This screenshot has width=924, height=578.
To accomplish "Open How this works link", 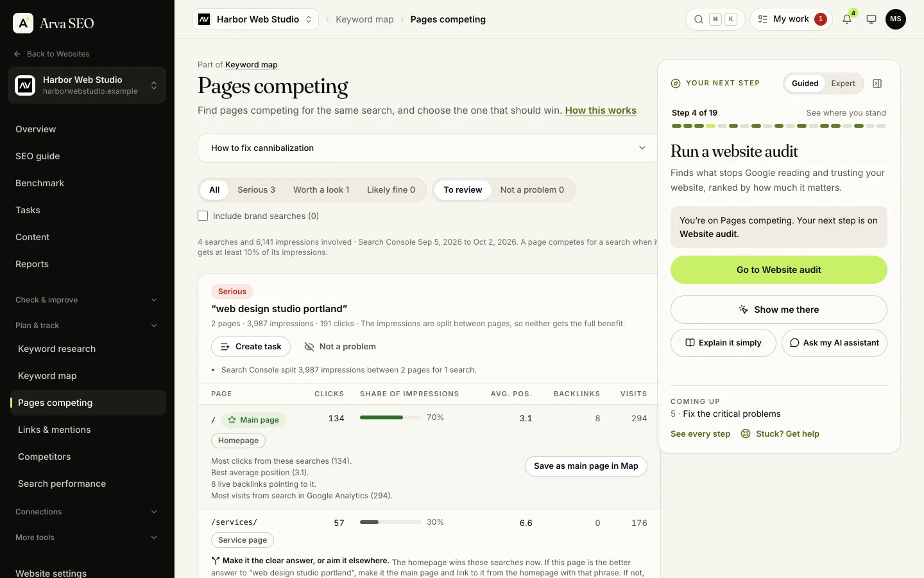I will coord(601,110).
